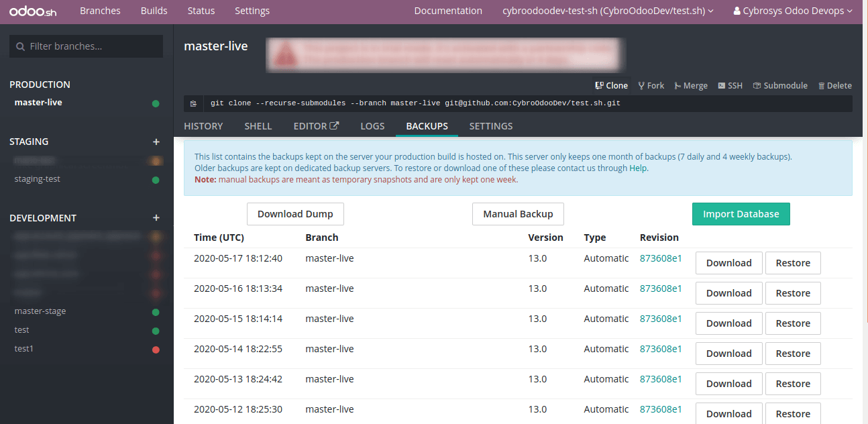Click the Download Dump button

[295, 214]
